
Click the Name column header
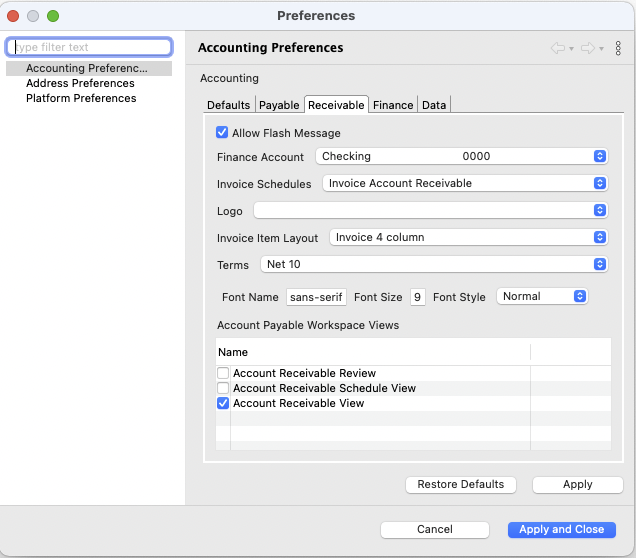(x=373, y=352)
